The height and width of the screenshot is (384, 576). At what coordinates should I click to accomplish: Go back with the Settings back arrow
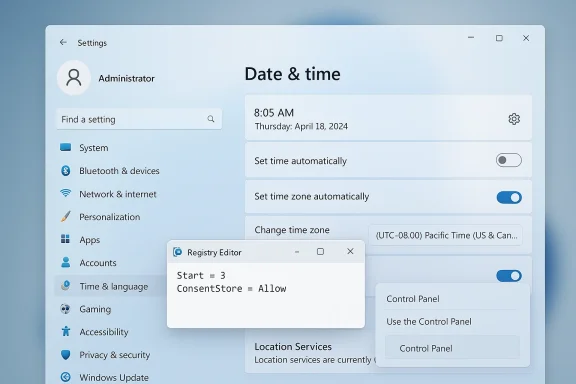coord(63,42)
